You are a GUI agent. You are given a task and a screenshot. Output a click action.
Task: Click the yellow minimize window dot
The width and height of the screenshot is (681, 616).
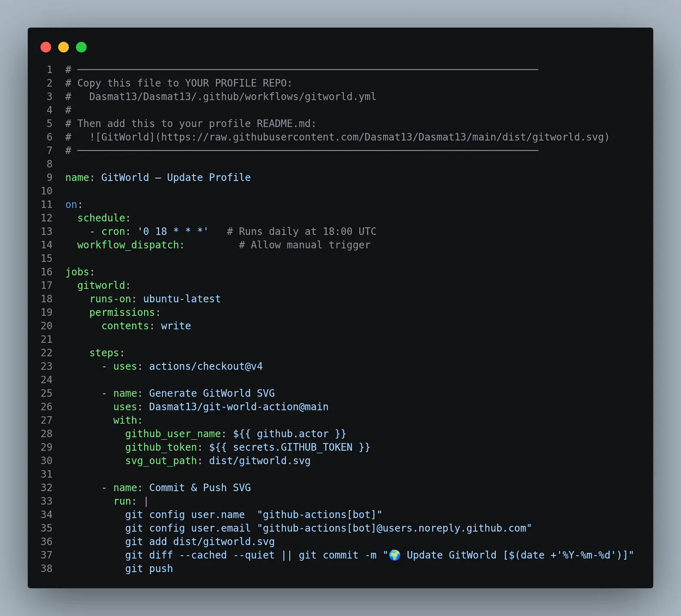click(63, 47)
